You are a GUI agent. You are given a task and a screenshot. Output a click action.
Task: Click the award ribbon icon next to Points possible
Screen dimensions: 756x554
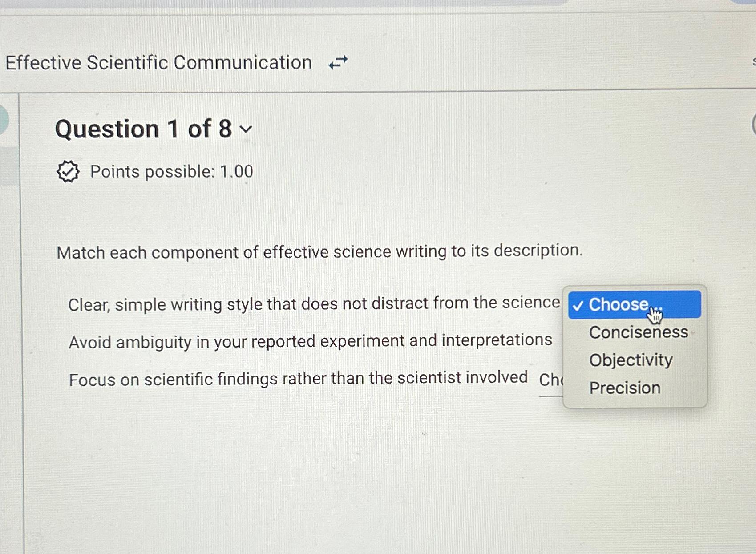67,171
